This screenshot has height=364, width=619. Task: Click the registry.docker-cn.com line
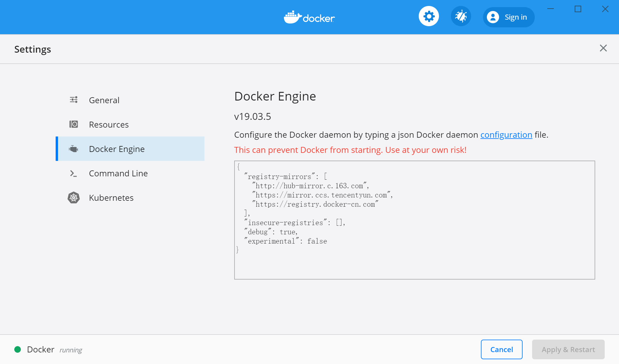(x=315, y=204)
